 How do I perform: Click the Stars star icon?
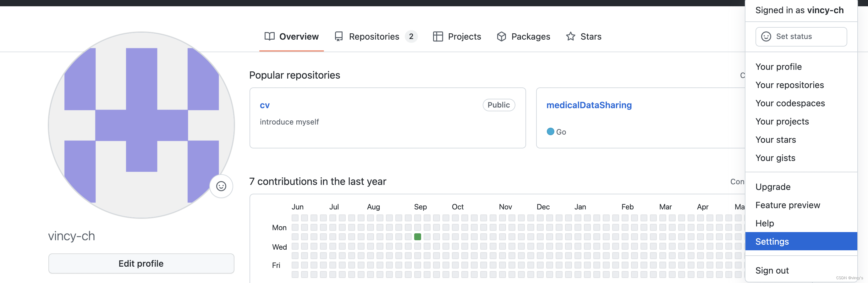(x=570, y=36)
